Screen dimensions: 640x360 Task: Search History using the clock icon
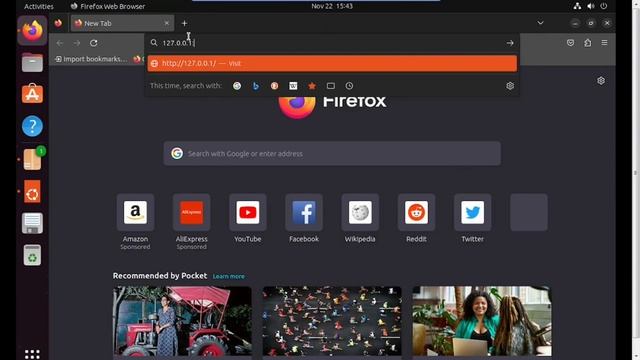click(349, 86)
